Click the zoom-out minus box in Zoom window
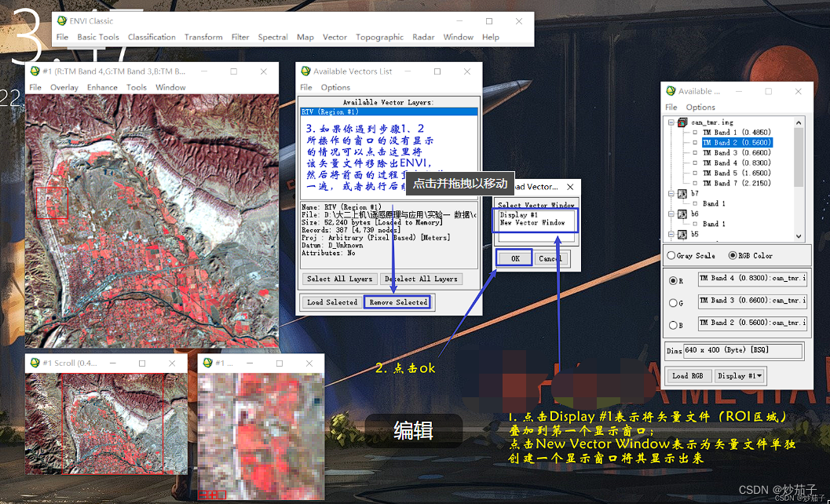The width and height of the screenshot is (830, 504). point(203,495)
